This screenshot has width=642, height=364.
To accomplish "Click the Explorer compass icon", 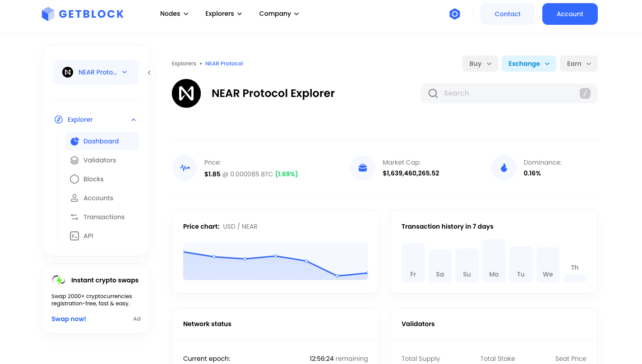I will click(59, 120).
